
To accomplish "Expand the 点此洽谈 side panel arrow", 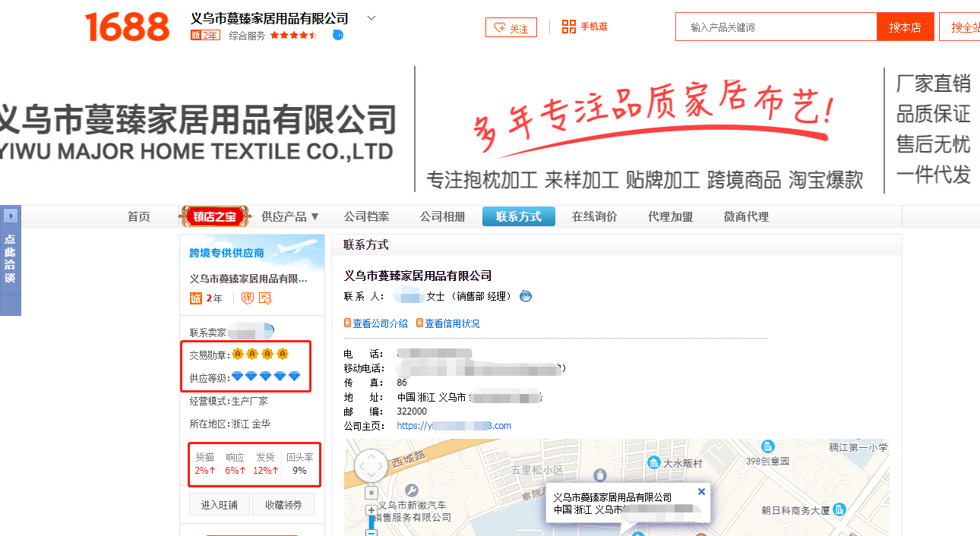I will 10,216.
